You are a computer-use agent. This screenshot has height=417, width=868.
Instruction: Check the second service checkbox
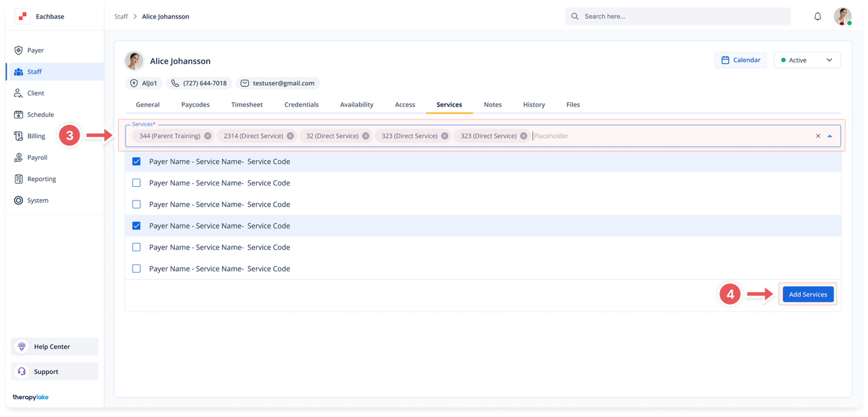coord(136,183)
